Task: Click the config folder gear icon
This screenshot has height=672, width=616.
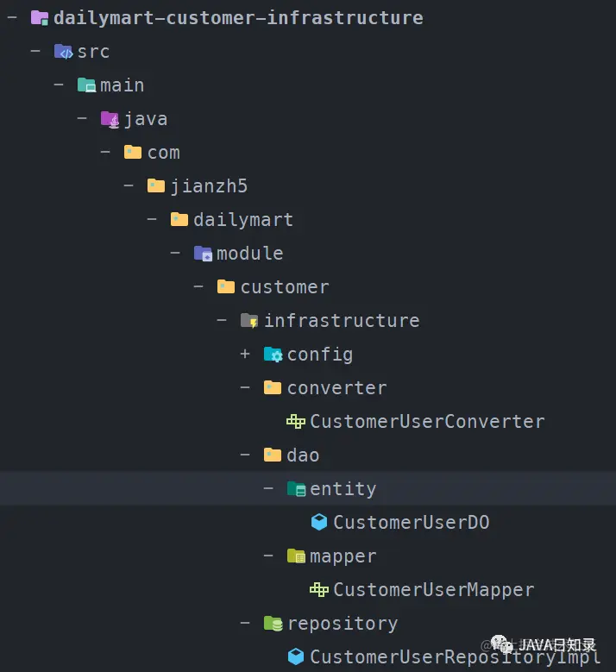Action: 273,355
